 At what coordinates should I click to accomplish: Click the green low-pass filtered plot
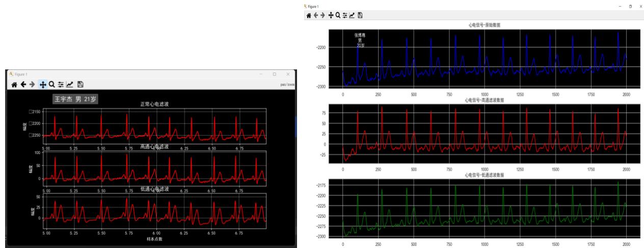tap(484, 208)
